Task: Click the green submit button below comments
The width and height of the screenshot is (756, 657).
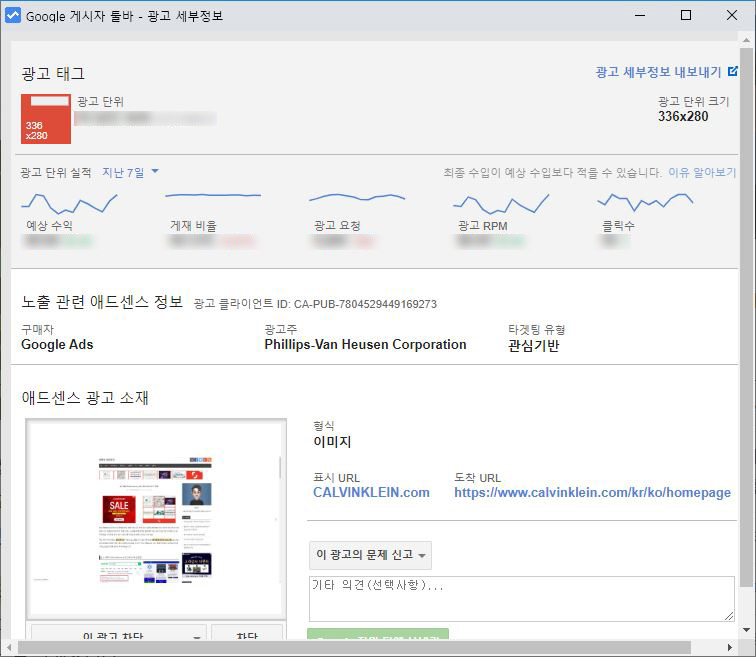Action: 378,634
